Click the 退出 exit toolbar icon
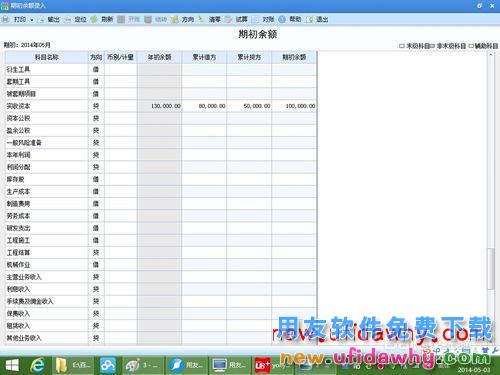The width and height of the screenshot is (500, 375). 309,20
